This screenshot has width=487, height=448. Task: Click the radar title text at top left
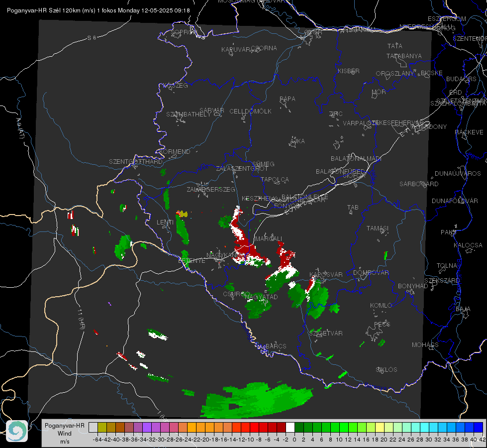[x=98, y=10]
